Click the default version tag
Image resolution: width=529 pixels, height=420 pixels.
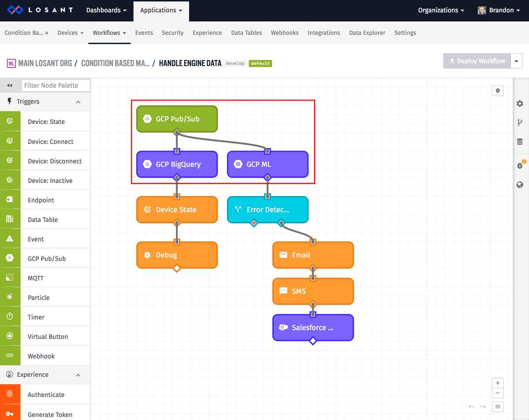click(260, 63)
